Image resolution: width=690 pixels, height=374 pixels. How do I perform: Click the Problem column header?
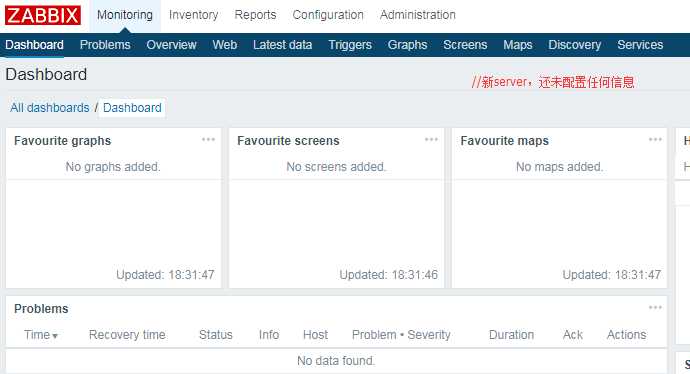[374, 335]
